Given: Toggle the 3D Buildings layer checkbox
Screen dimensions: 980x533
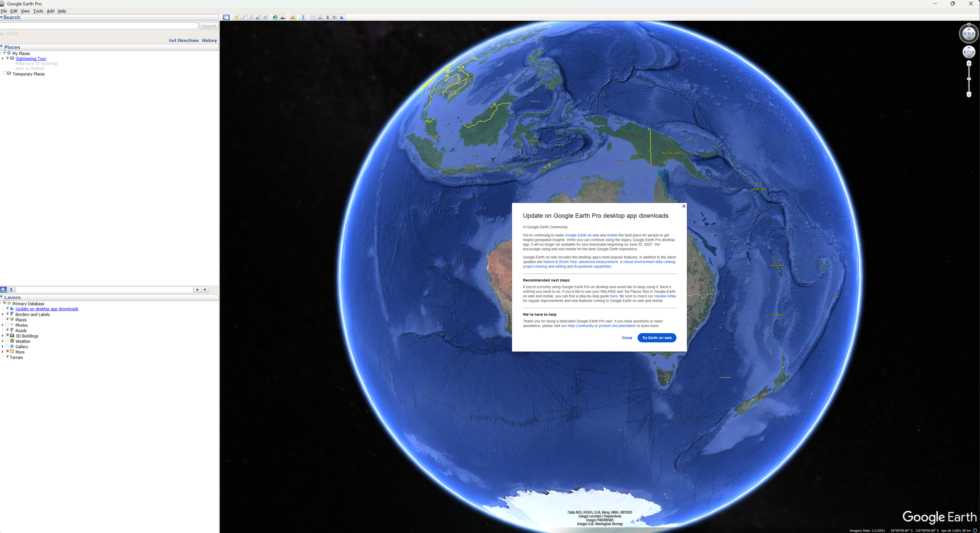Looking at the screenshot, I should tap(7, 336).
